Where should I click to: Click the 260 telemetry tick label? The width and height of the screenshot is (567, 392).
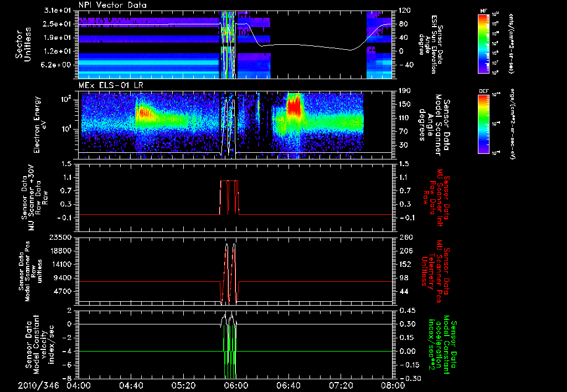point(406,238)
